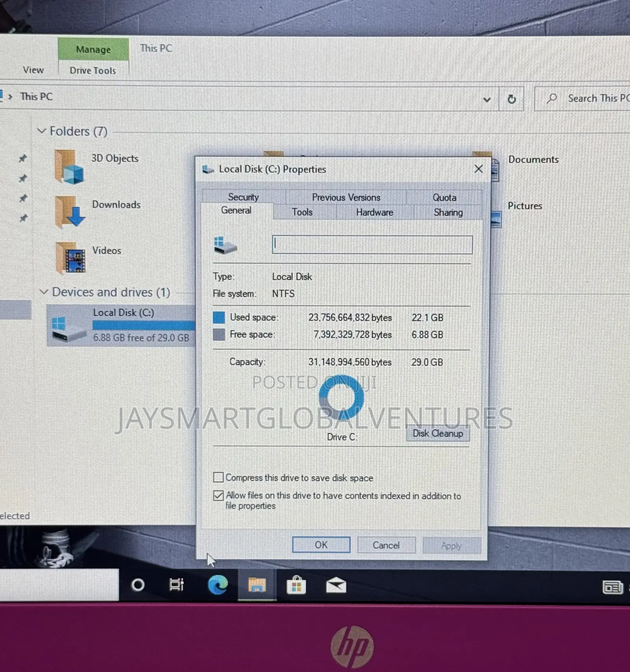The height and width of the screenshot is (672, 630).
Task: Switch to the Sharing tab
Action: coord(448,212)
